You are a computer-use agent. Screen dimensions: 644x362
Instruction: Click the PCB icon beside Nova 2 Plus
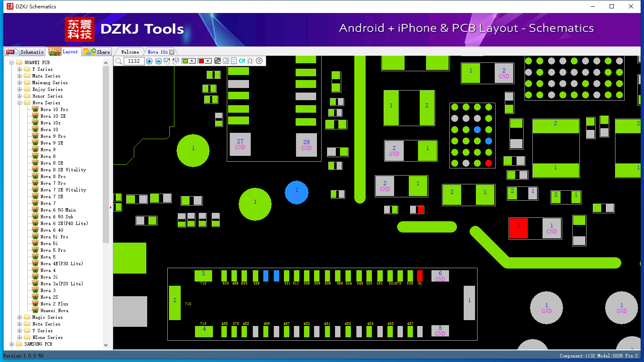pyautogui.click(x=36, y=304)
